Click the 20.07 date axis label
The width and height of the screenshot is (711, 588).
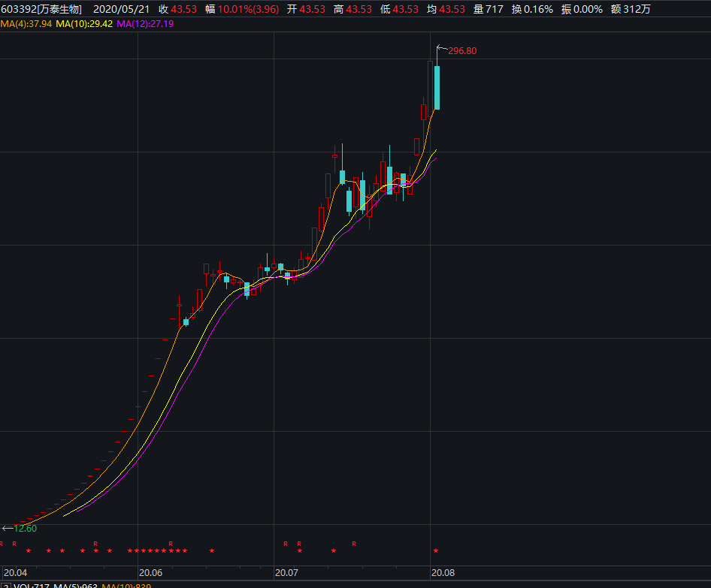(287, 572)
